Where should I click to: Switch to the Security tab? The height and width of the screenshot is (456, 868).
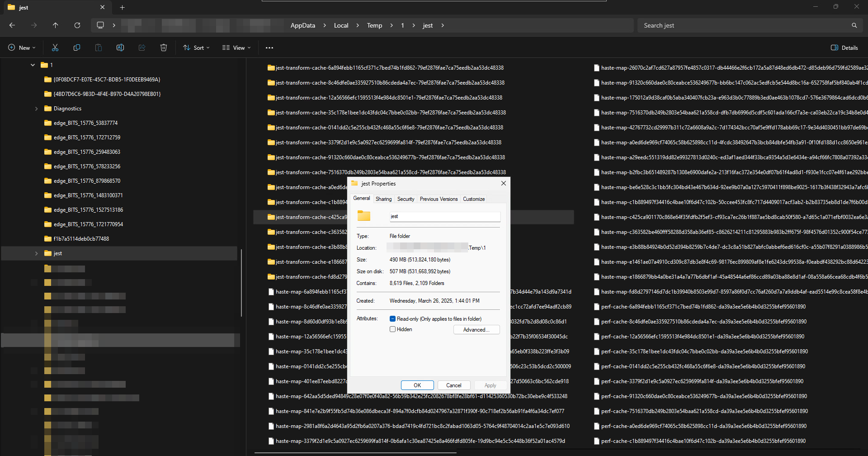406,199
